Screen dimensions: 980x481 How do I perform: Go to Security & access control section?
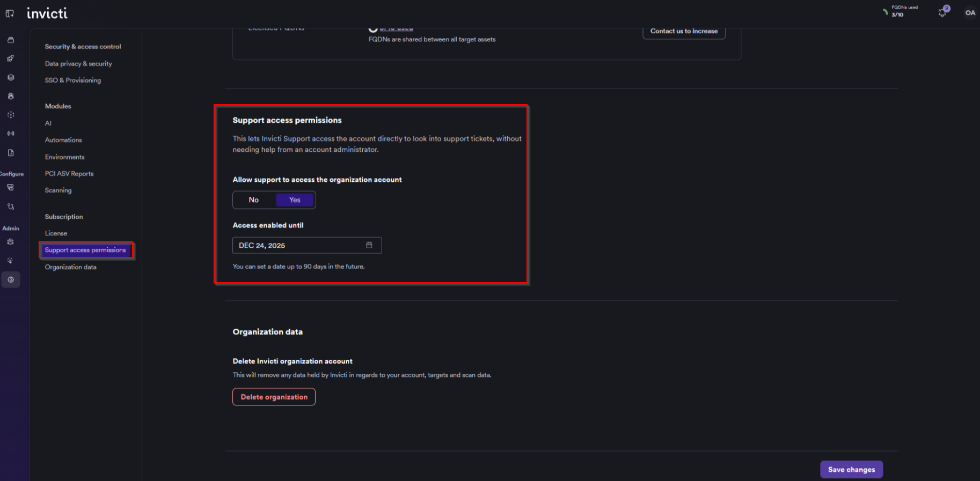[x=83, y=47]
